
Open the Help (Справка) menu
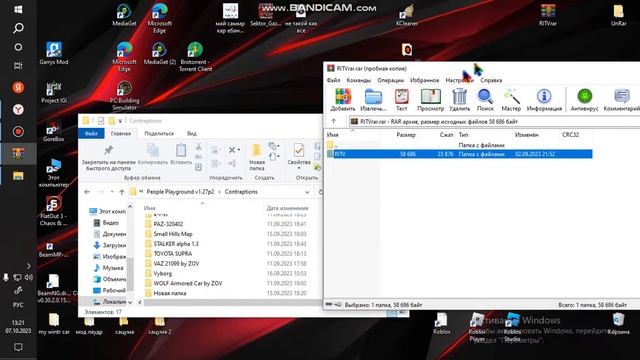[491, 80]
